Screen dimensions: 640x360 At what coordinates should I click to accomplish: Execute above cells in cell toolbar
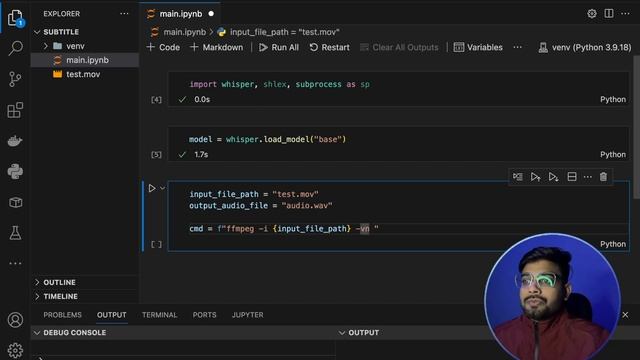click(536, 177)
